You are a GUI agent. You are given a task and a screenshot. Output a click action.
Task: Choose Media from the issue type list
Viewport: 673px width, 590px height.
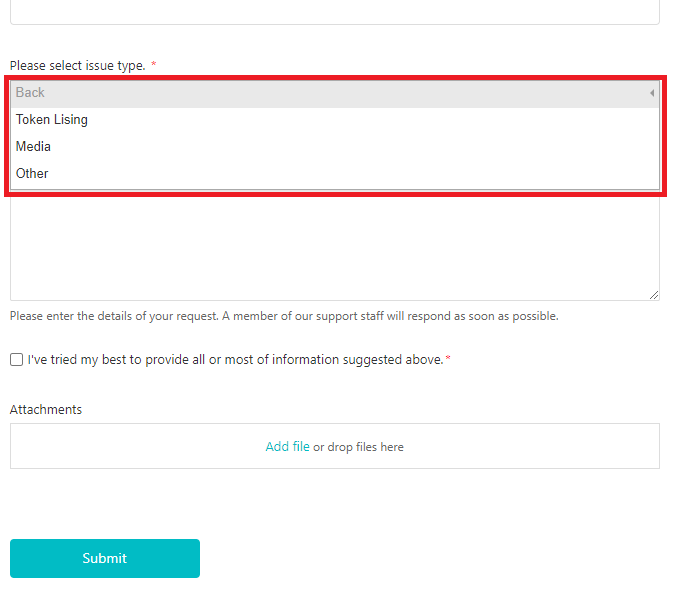(x=33, y=147)
